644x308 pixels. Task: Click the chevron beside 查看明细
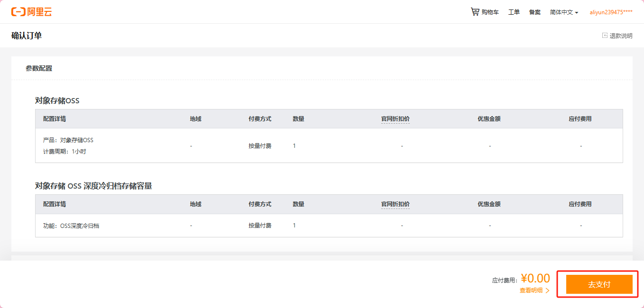point(548,290)
